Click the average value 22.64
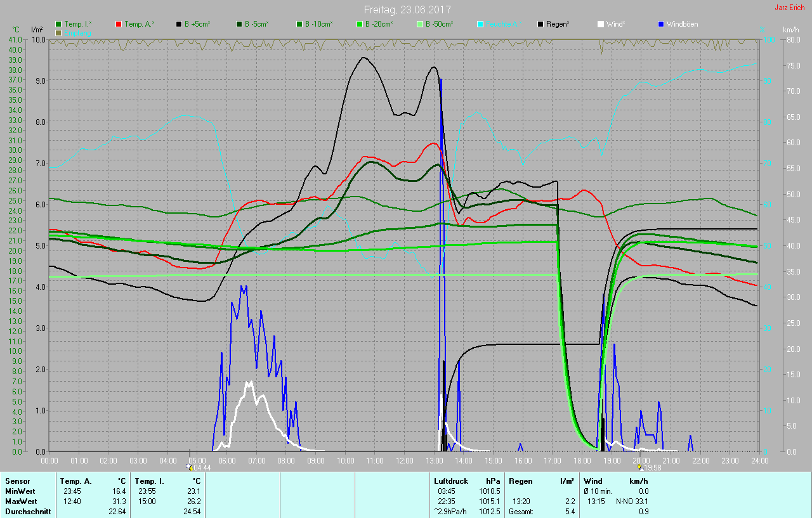This screenshot has width=812, height=518. (117, 512)
